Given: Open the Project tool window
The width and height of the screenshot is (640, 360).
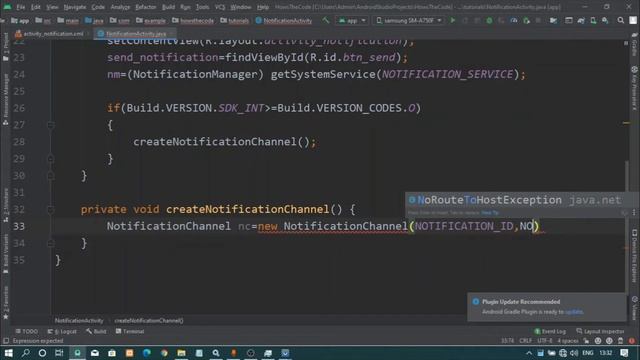Looking at the screenshot, I should [5, 47].
